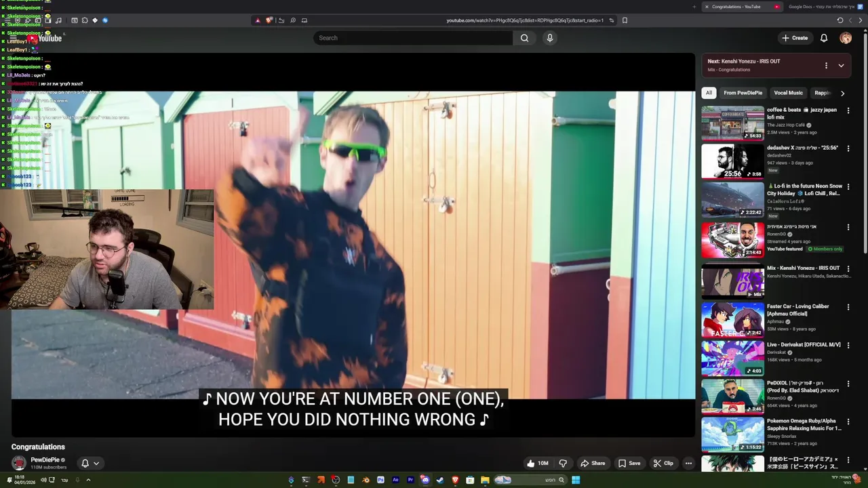Open the account avatar menu
Image resolution: width=868 pixels, height=488 pixels.
(x=846, y=38)
